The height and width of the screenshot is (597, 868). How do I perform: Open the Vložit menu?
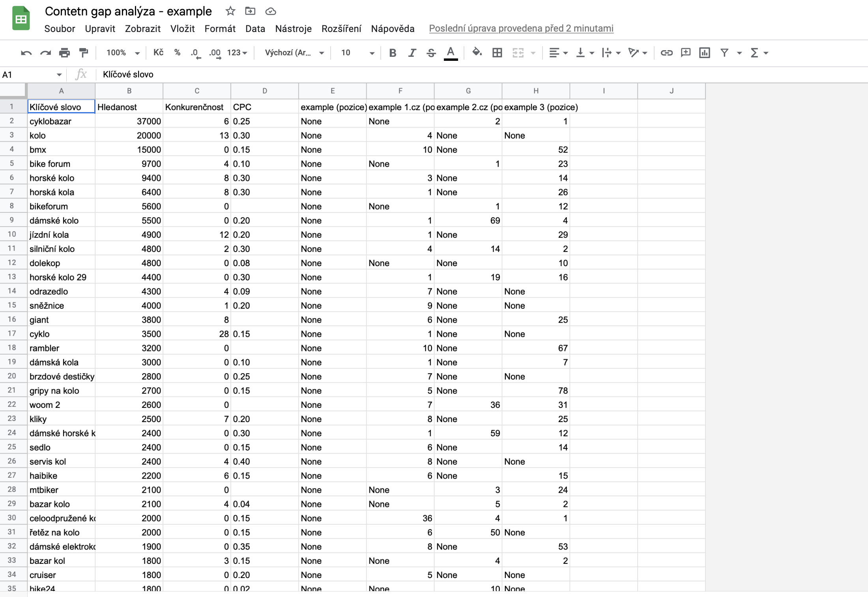(183, 29)
